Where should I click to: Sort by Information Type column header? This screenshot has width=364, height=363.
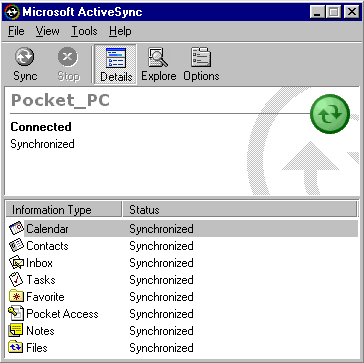64,210
